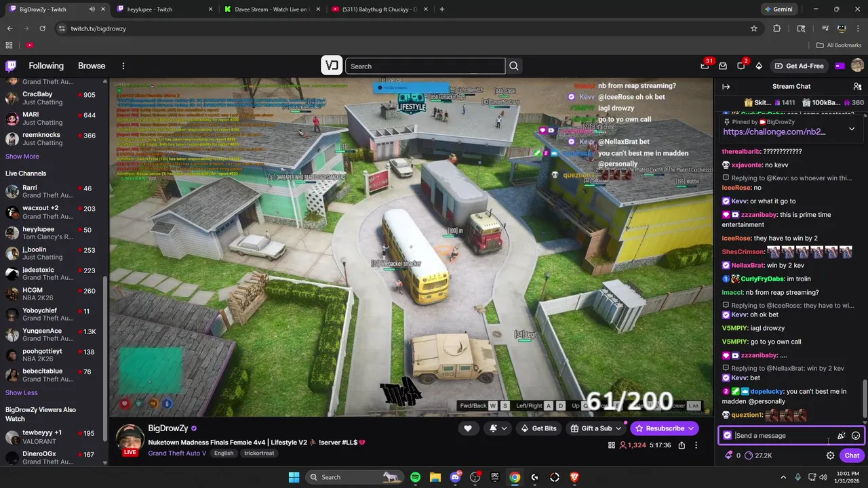This screenshot has height=488, width=868.
Task: Open Chrome three-dot menu
Action: (x=858, y=28)
